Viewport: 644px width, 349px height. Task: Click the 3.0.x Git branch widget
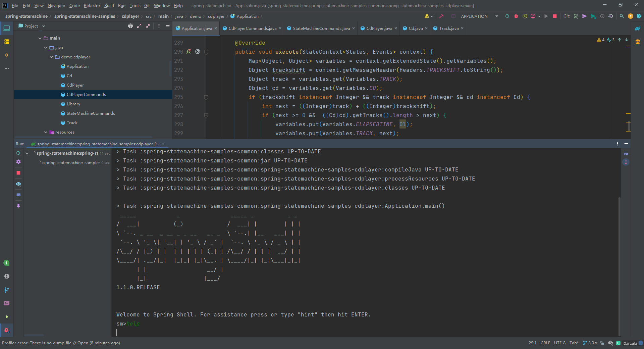coord(590,343)
